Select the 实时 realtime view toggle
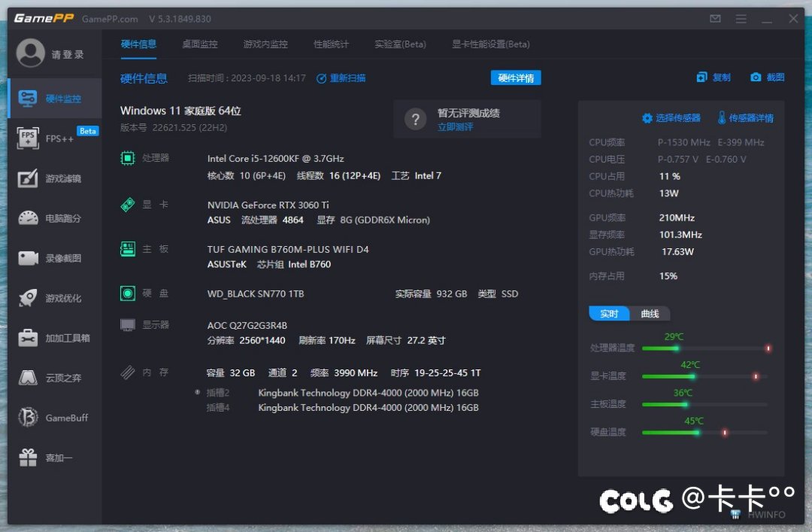 [x=609, y=314]
